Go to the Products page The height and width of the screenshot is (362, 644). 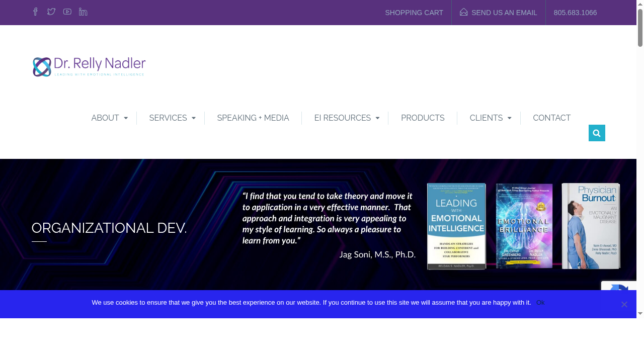pyautogui.click(x=423, y=118)
